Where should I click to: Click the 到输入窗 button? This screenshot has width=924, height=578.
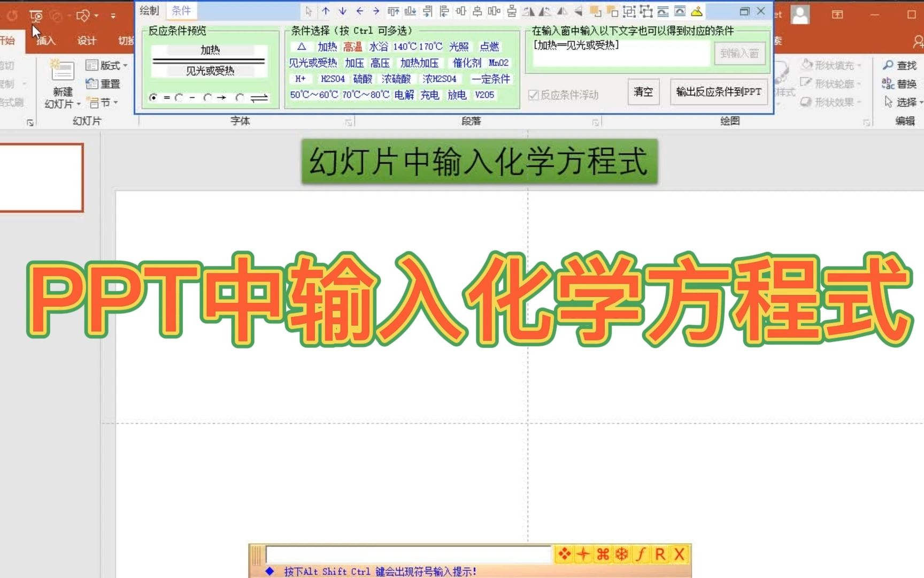pos(740,53)
